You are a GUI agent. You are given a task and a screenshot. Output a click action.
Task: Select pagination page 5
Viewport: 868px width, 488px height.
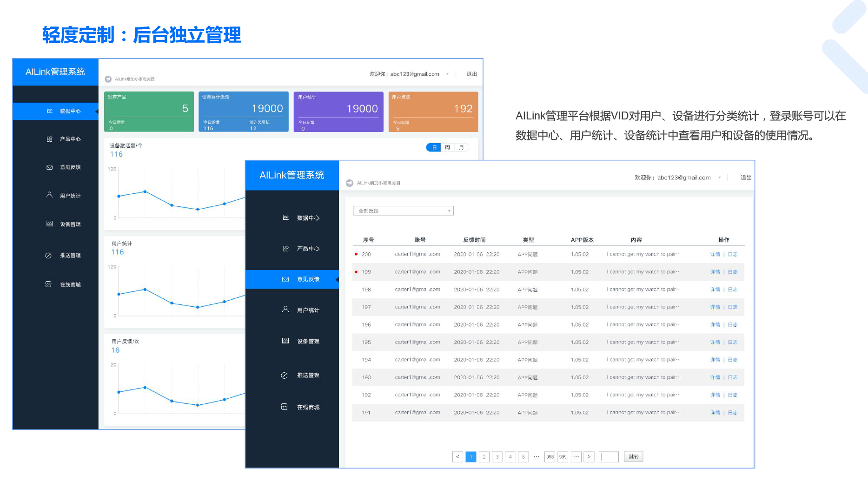(523, 457)
